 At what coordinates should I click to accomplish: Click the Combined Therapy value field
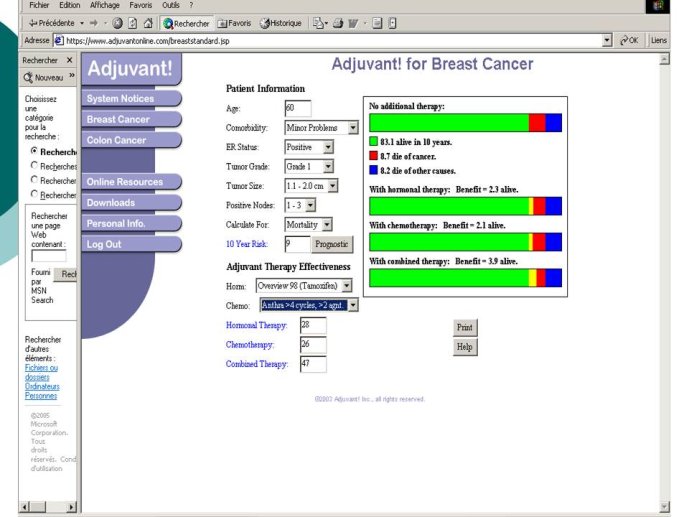click(313, 364)
